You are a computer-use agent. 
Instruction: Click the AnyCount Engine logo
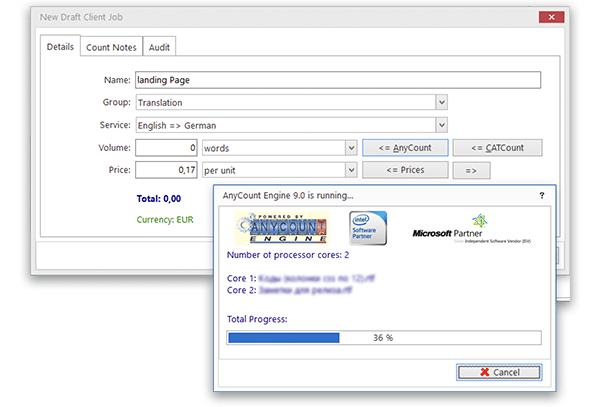pos(282,228)
